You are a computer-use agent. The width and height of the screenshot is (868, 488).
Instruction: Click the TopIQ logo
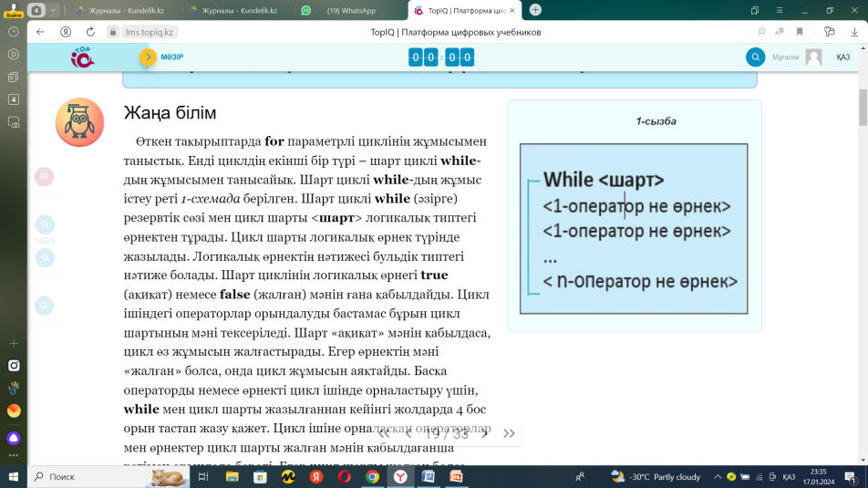pos(82,57)
